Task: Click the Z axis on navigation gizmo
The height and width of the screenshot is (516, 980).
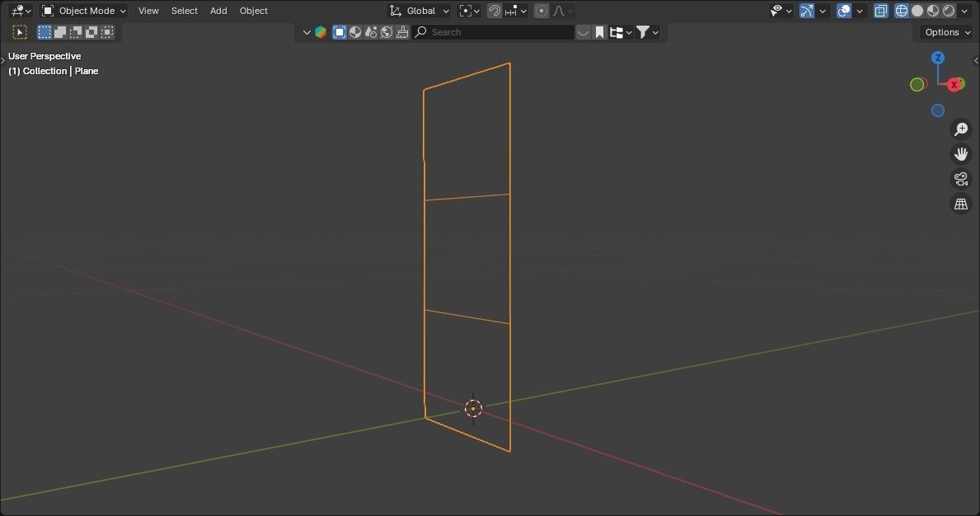Action: point(937,58)
